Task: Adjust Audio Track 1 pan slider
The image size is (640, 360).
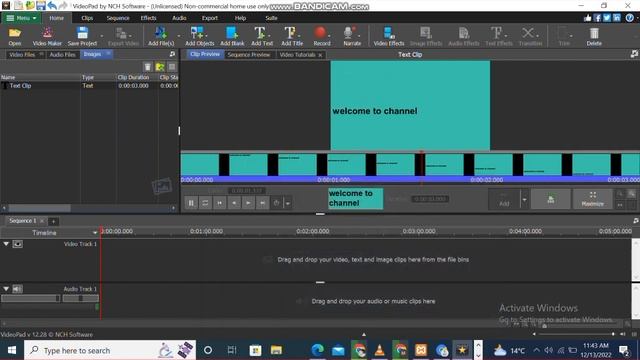Action: (80, 298)
